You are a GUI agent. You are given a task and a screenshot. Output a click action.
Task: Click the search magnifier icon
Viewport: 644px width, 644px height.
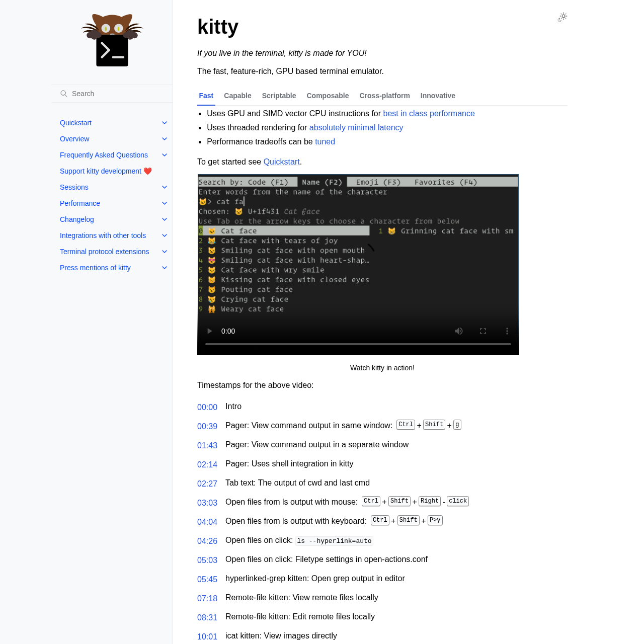tap(62, 93)
